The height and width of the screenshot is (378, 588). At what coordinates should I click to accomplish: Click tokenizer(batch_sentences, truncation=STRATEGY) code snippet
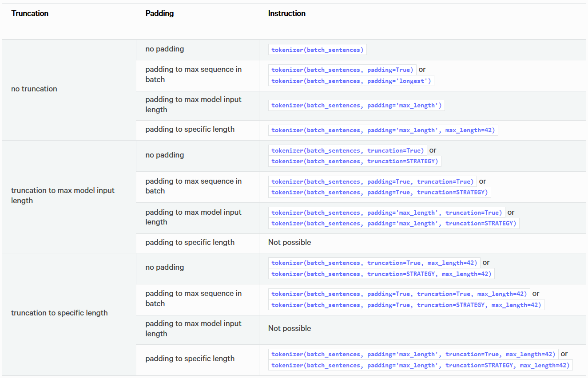click(354, 161)
